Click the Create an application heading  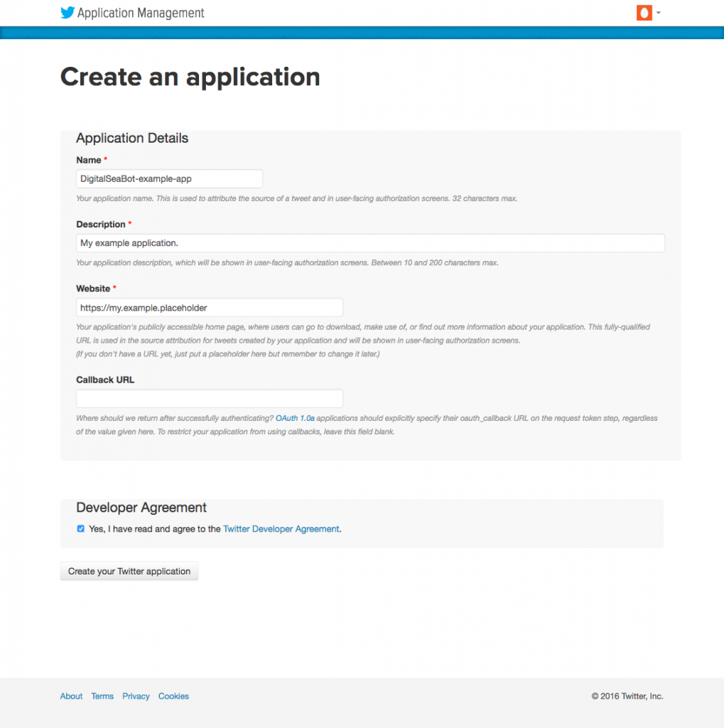[190, 77]
